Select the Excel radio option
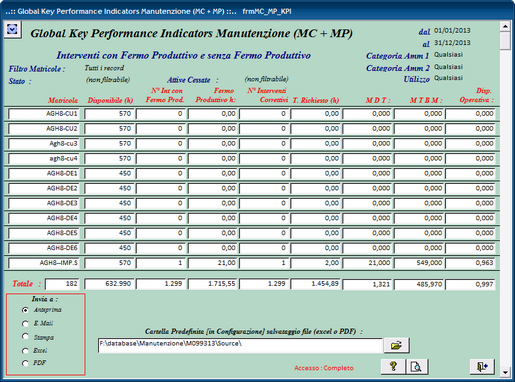 (25, 351)
